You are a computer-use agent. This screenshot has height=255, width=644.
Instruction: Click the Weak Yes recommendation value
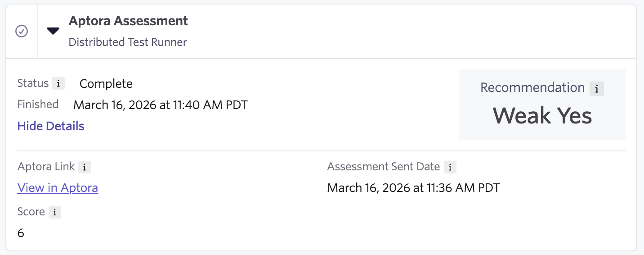click(x=542, y=115)
